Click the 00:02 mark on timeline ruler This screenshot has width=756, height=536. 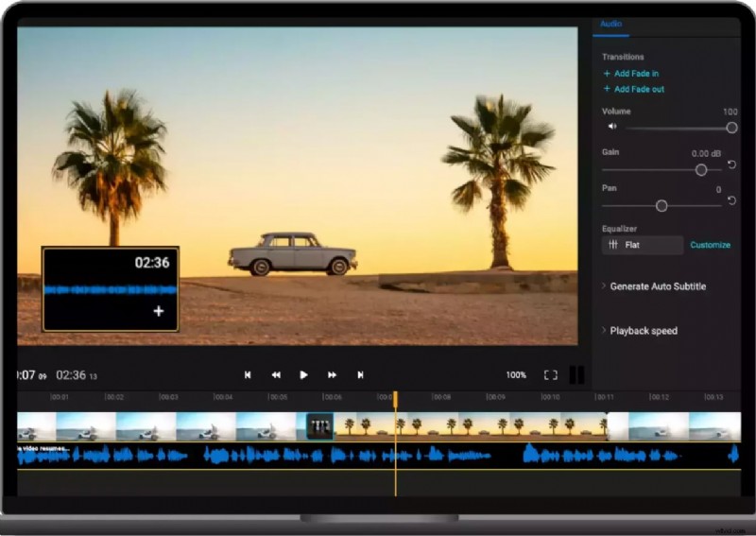tap(114, 397)
